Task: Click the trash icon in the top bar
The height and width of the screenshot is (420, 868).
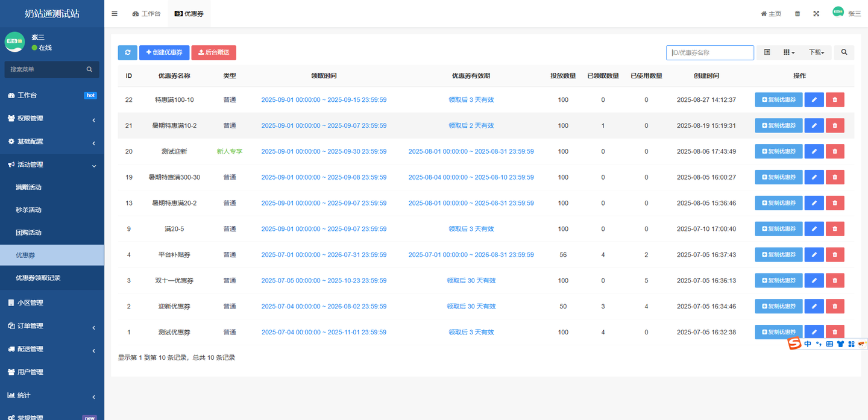Action: 797,13
